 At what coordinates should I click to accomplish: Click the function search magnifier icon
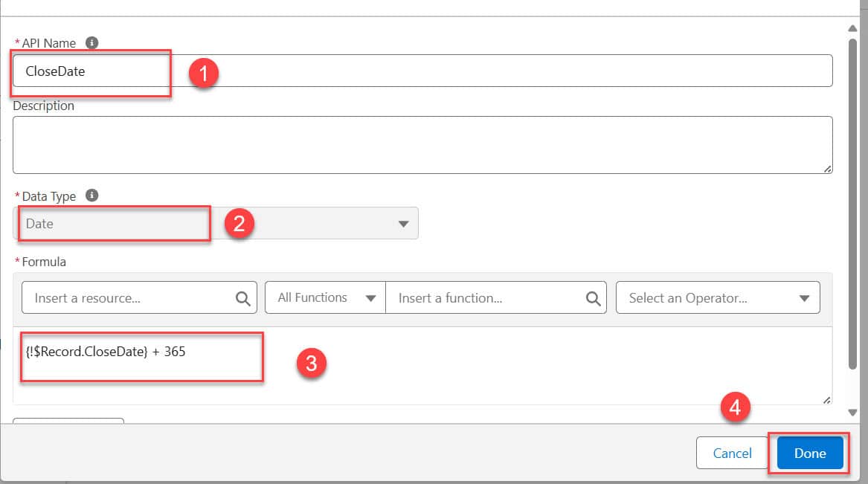coord(593,298)
